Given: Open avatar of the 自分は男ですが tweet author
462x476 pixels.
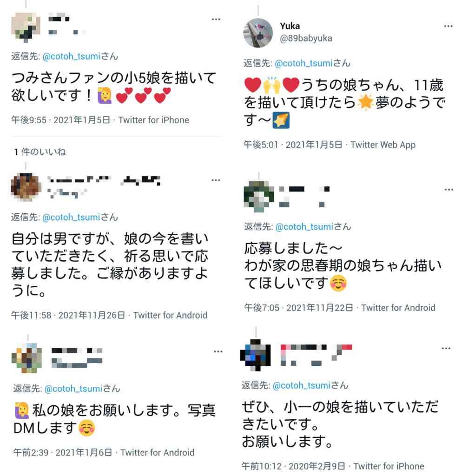Looking at the screenshot, I should 26,187.
